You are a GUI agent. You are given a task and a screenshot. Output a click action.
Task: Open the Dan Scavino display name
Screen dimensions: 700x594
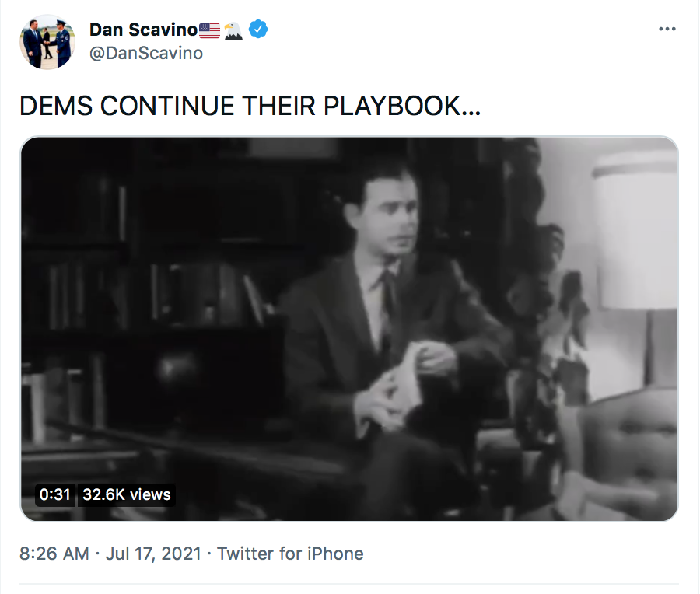tap(143, 30)
